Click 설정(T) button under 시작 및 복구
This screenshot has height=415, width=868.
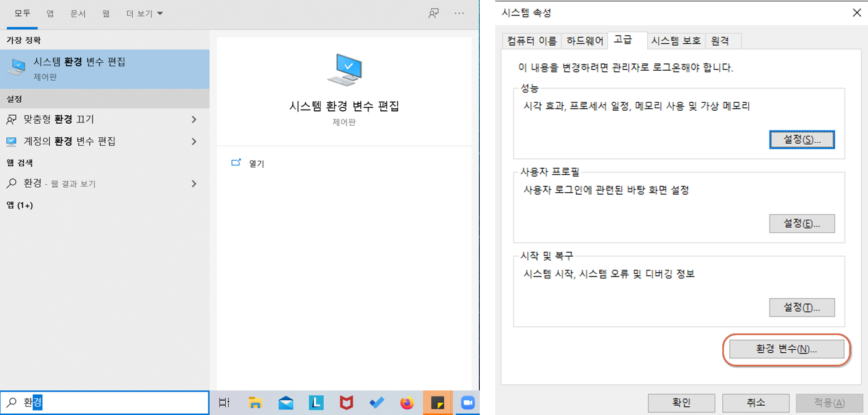[802, 307]
